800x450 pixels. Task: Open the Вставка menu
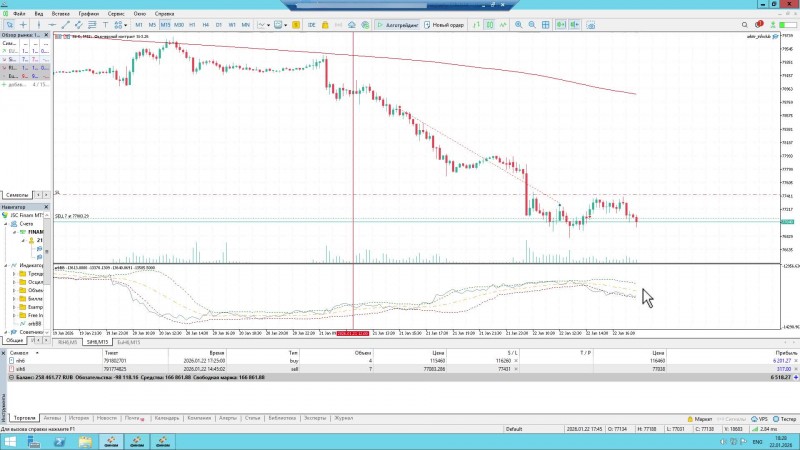(61, 14)
